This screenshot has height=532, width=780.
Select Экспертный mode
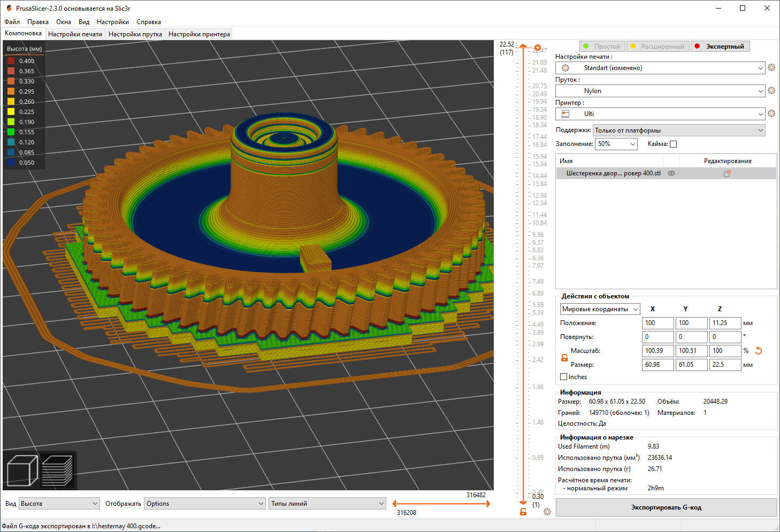720,47
